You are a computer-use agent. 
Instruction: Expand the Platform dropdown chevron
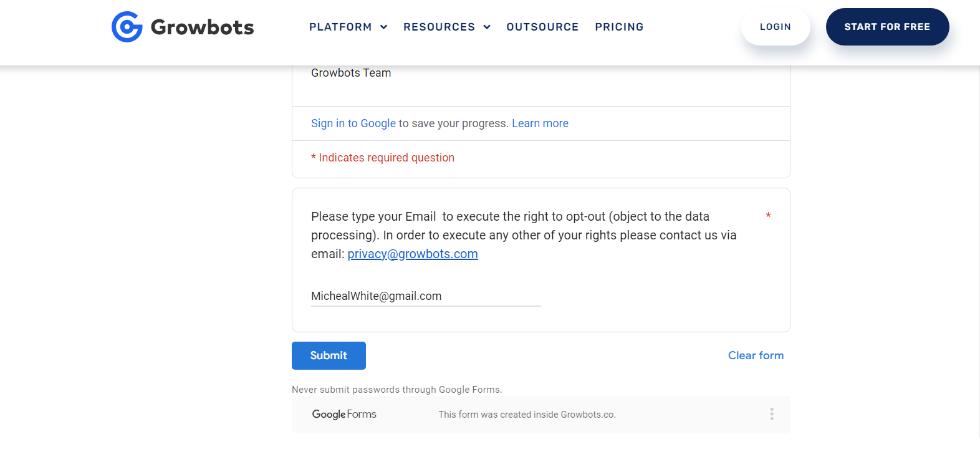click(384, 27)
